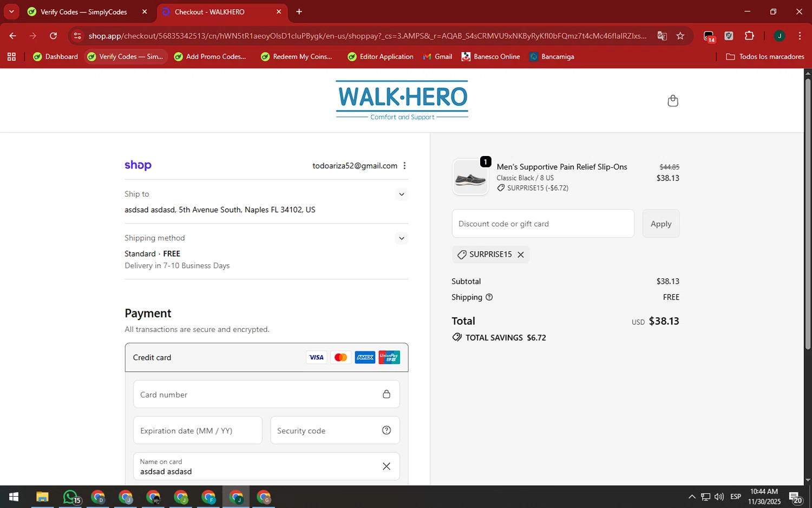This screenshot has height=508, width=812.
Task: Open the Dashboard bookmark
Action: [55, 57]
